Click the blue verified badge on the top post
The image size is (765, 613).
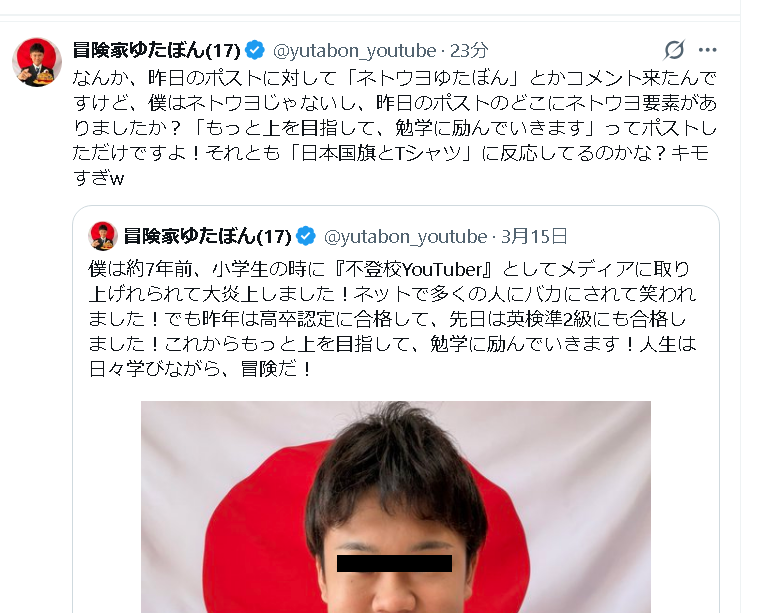click(255, 50)
